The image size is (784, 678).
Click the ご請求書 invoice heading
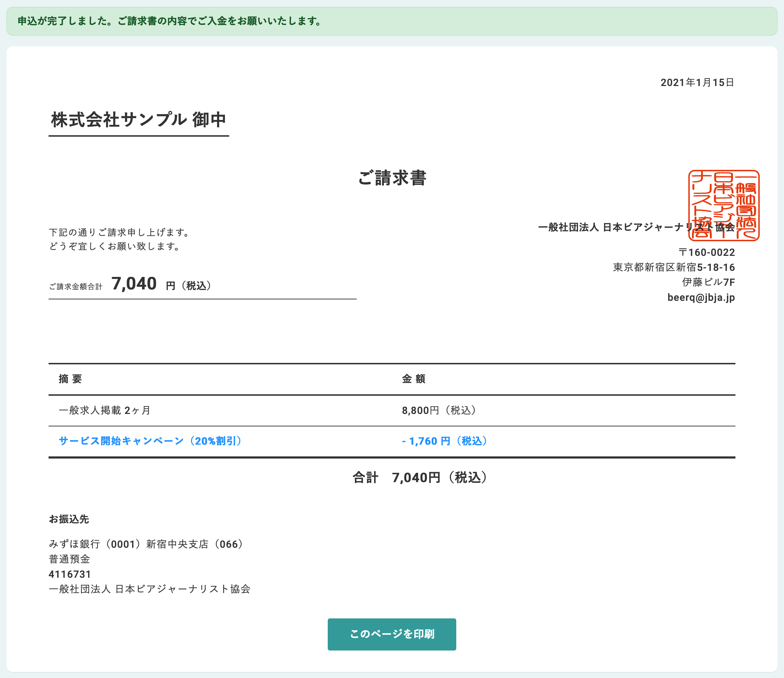point(392,178)
